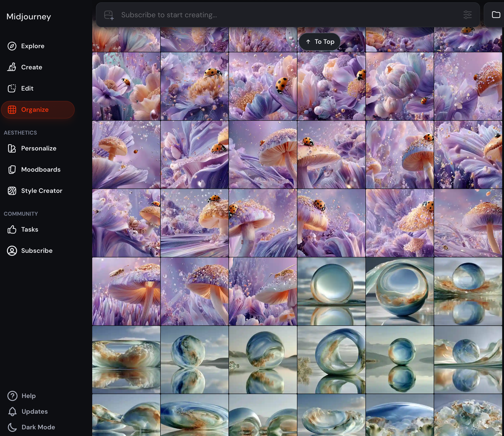Click the Updates bell icon

pyautogui.click(x=12, y=411)
